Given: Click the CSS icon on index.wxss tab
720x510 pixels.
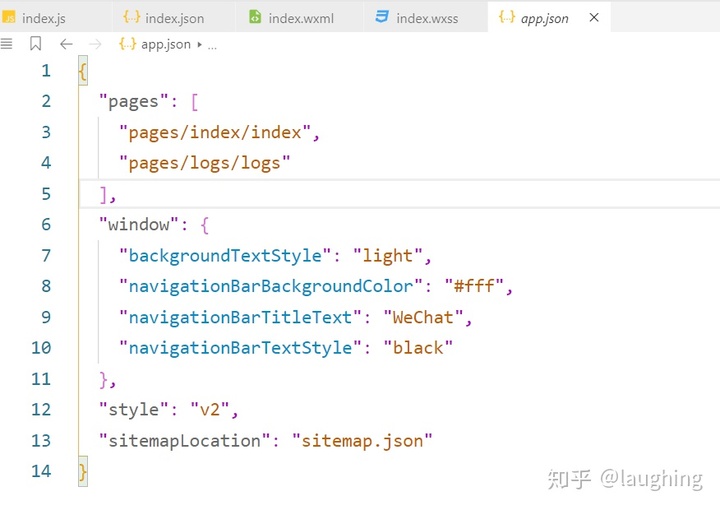Looking at the screenshot, I should click(382, 17).
